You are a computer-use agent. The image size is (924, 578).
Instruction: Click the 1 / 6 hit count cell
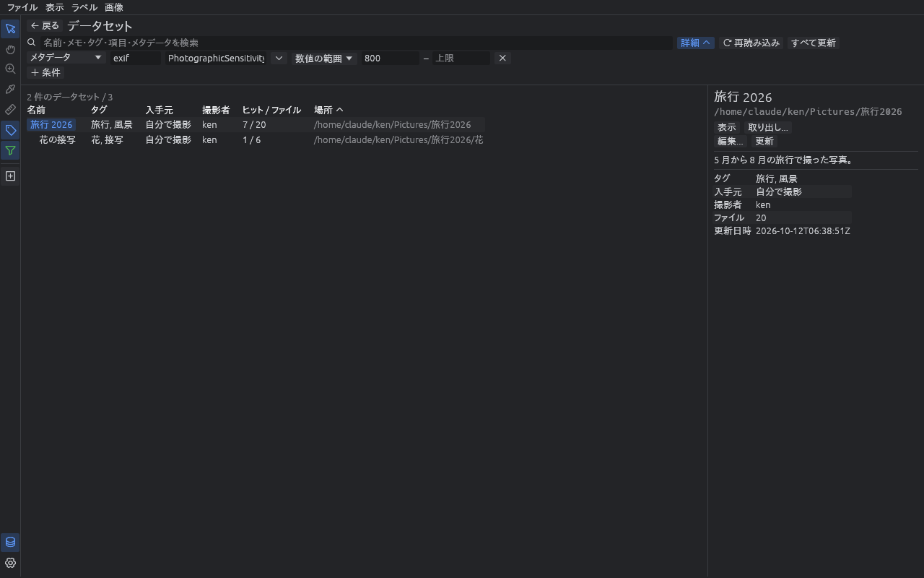(x=252, y=140)
